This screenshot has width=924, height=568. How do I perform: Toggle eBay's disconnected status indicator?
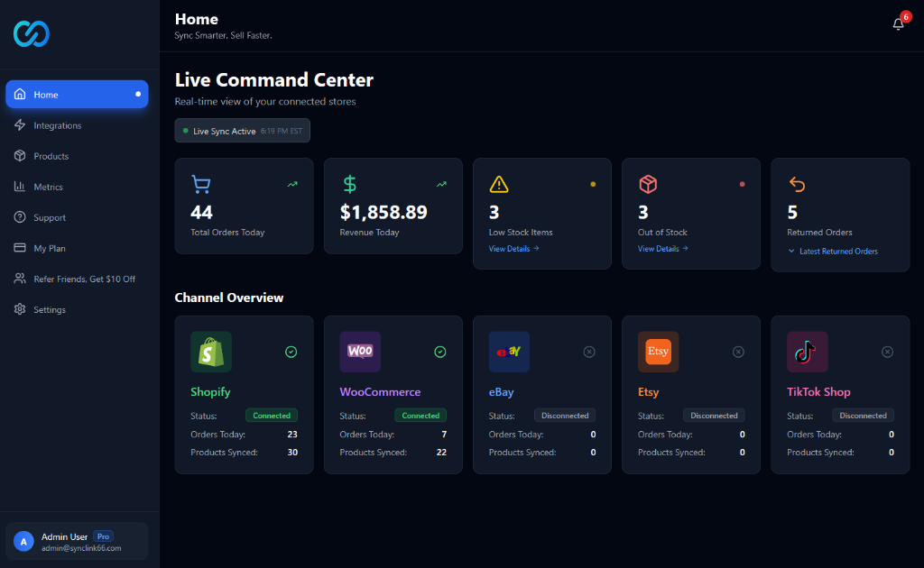589,352
